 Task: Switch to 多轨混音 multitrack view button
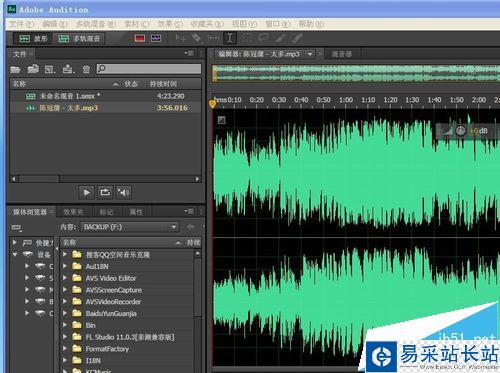tap(79, 39)
